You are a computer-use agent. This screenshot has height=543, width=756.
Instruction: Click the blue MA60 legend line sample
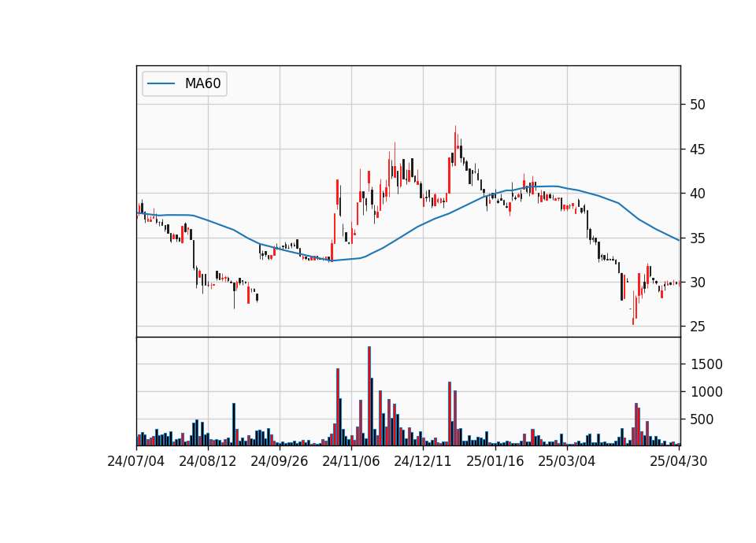161,84
